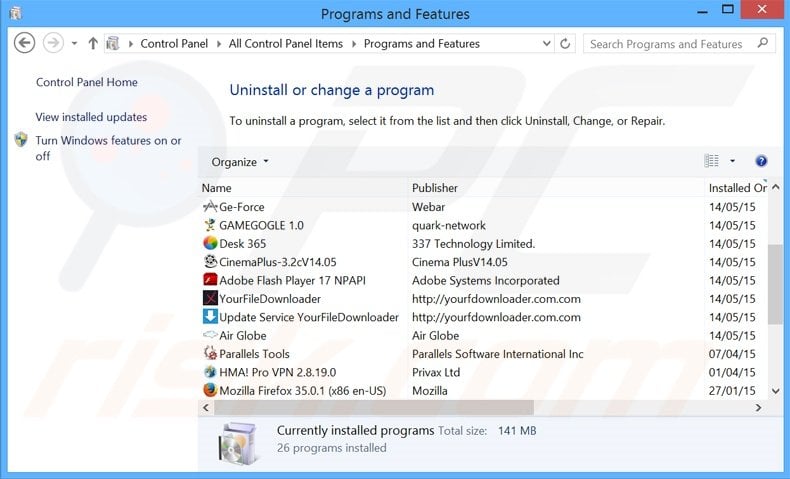Image resolution: width=790 pixels, height=479 pixels.
Task: Select the GAMEGOGLE 1.0 icon
Action: (x=210, y=225)
